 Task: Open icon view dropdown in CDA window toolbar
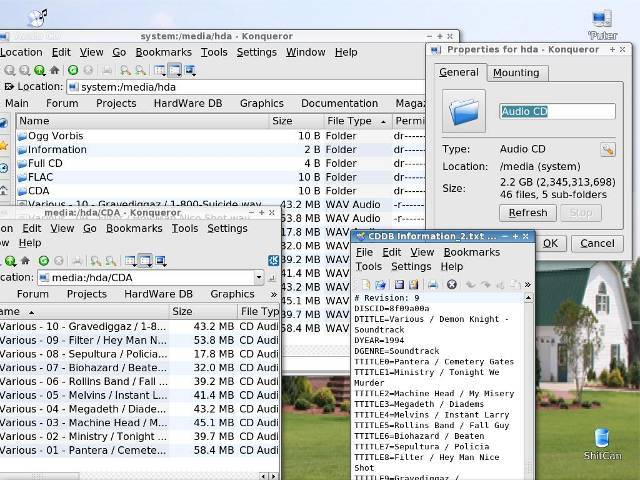131,260
